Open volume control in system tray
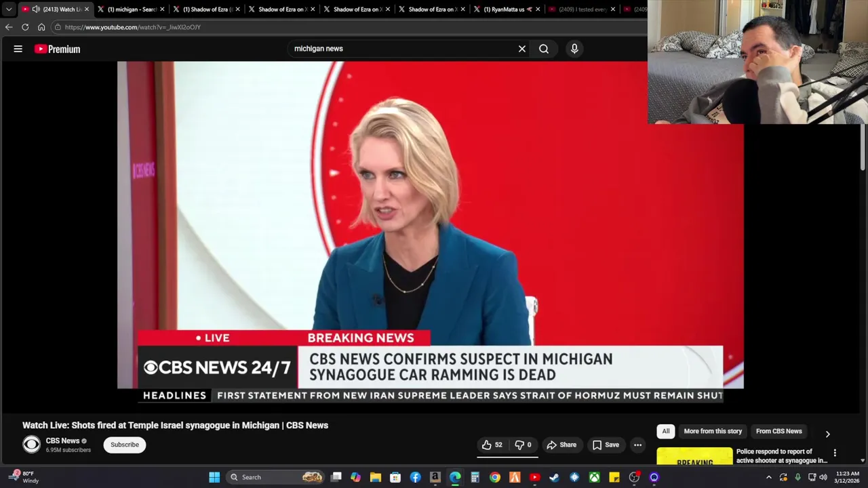 coord(823,477)
